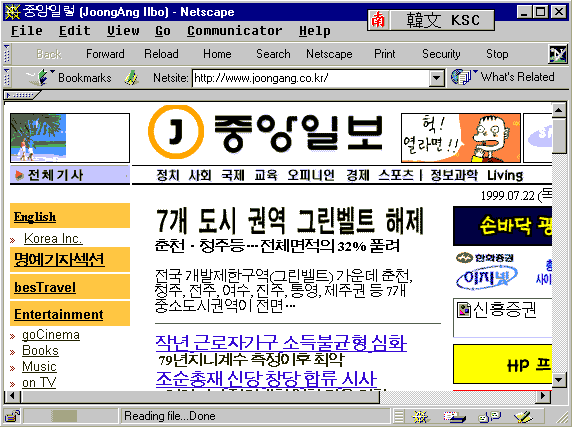Open the File menu
The height and width of the screenshot is (427, 572).
click(26, 31)
